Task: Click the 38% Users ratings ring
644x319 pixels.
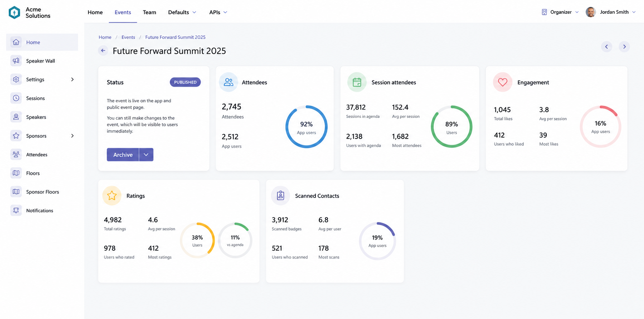Action: pos(197,240)
